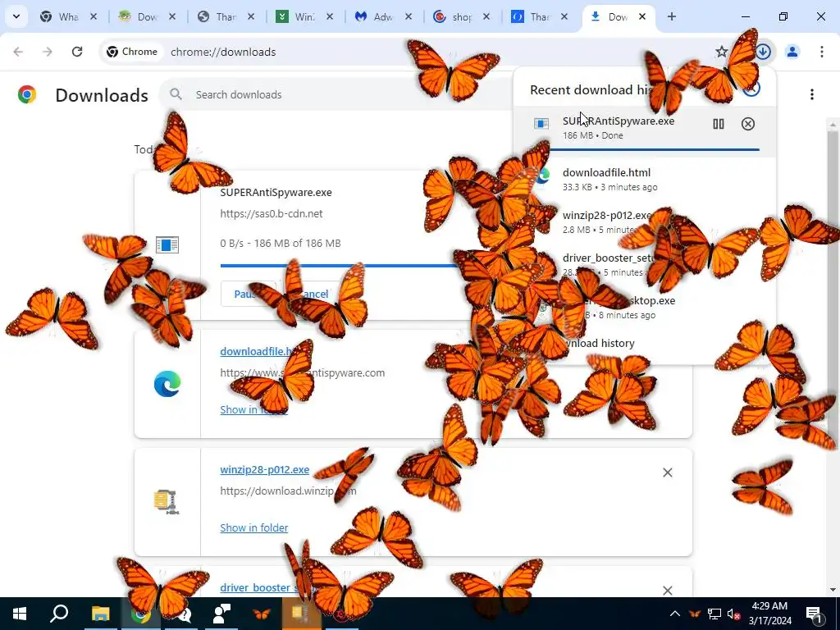Image resolution: width=840 pixels, height=630 pixels.
Task: Open the Windows Start menu
Action: [20, 614]
